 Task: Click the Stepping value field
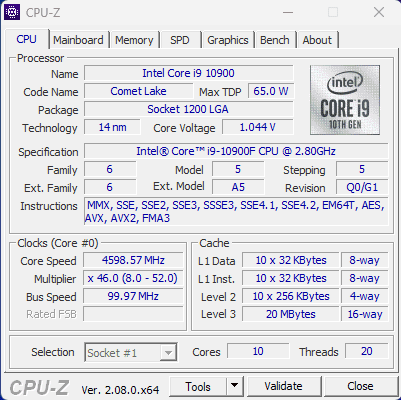pos(362,169)
